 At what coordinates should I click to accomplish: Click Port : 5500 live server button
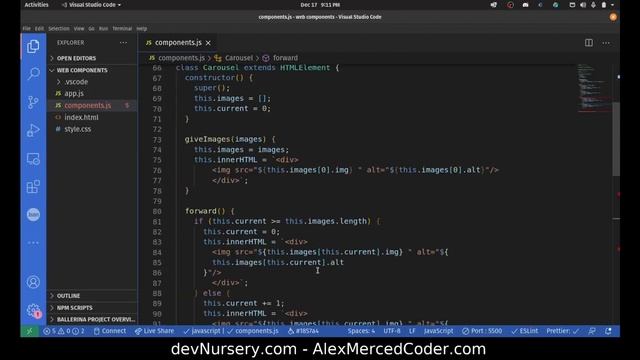pos(482,331)
